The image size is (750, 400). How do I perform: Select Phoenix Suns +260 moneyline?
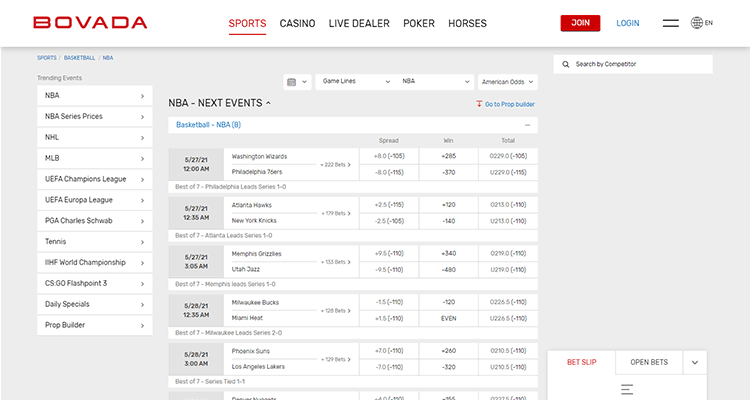point(449,351)
